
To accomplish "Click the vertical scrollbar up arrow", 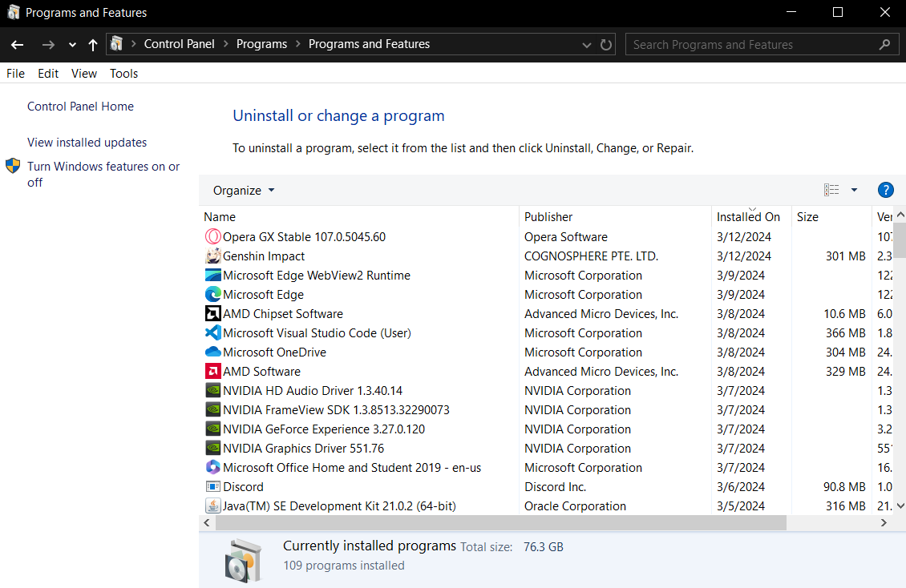I will point(900,214).
